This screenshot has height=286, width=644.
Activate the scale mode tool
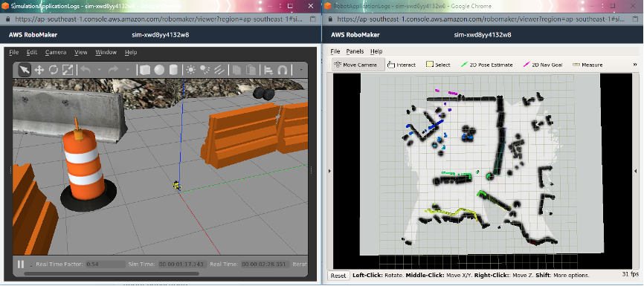point(68,70)
